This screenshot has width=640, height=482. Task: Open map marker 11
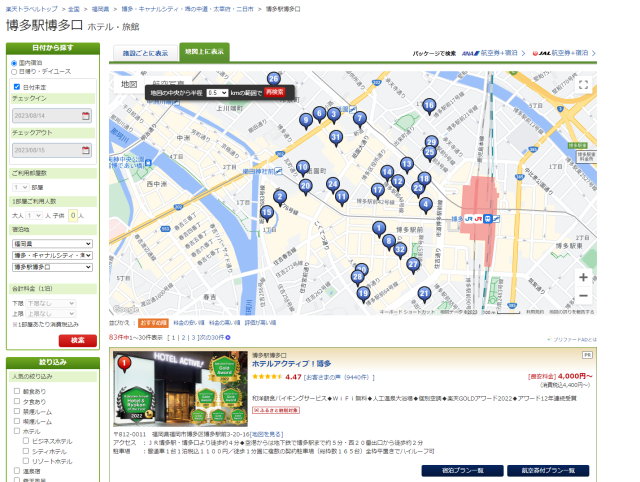coord(342,197)
